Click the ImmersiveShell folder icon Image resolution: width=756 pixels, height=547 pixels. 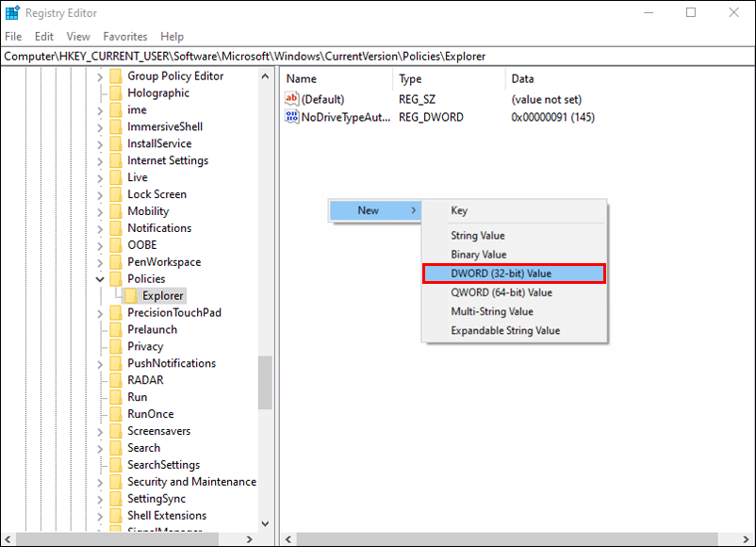point(116,127)
